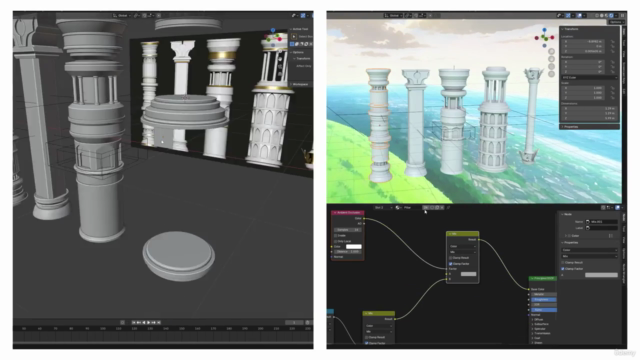Screen dimensions: 640x360
Task: Toggle Clamp Result on the lower Mix node
Action: coord(367,338)
